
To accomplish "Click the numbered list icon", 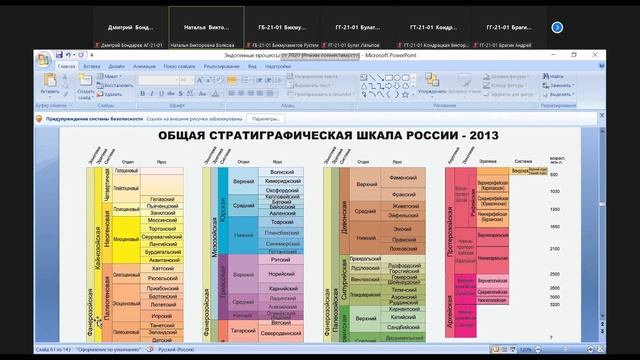I will click(x=245, y=80).
